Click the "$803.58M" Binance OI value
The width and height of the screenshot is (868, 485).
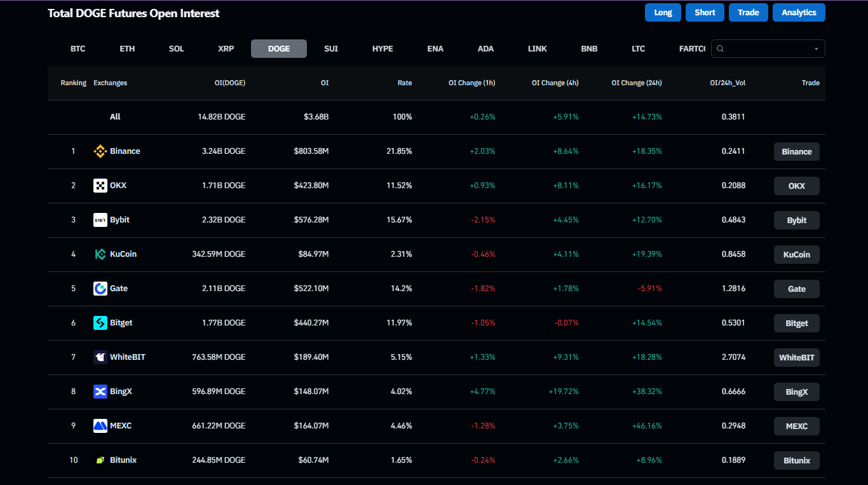click(311, 151)
